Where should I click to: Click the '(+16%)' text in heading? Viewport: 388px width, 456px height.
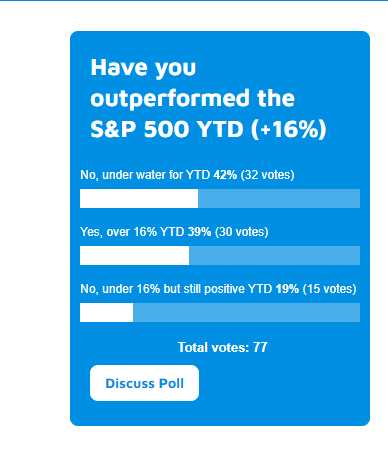[x=289, y=129]
